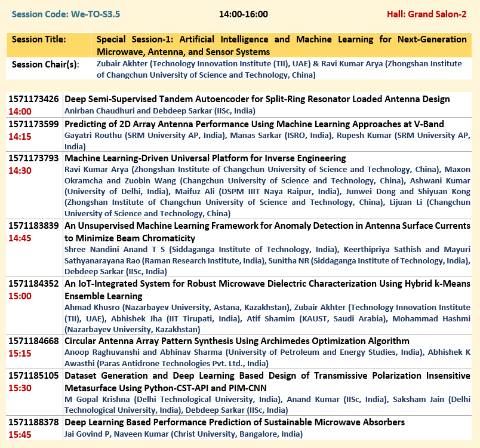Click paper ID 1571184668
Viewport: 480px width, 448px height.
[33, 341]
